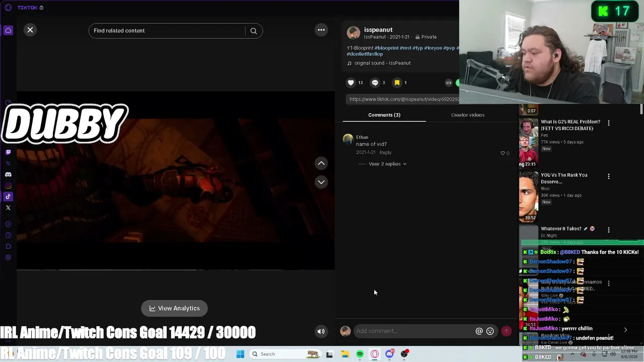644x362 pixels.
Task: Open sidebar settings gear icon
Action: tap(8, 257)
